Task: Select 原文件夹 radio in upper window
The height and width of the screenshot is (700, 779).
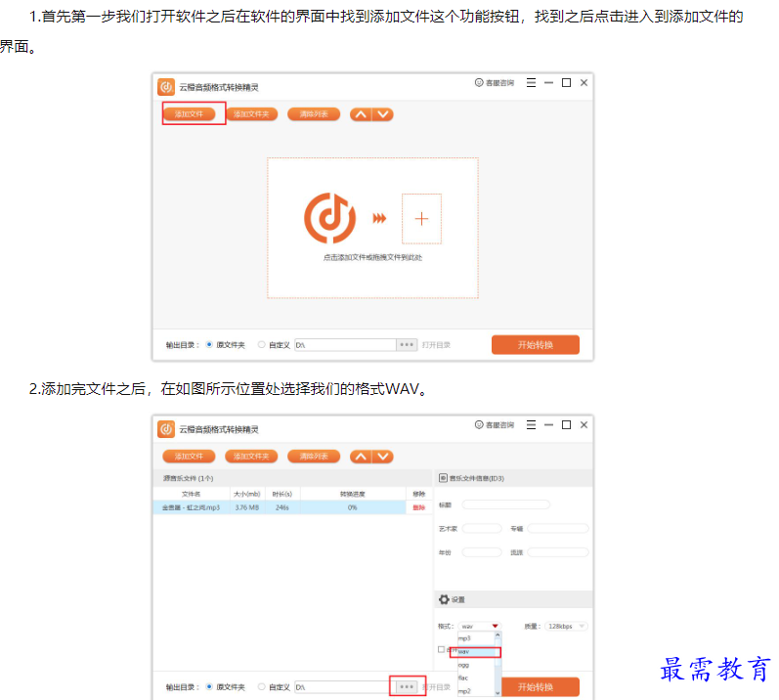Action: click(209, 344)
